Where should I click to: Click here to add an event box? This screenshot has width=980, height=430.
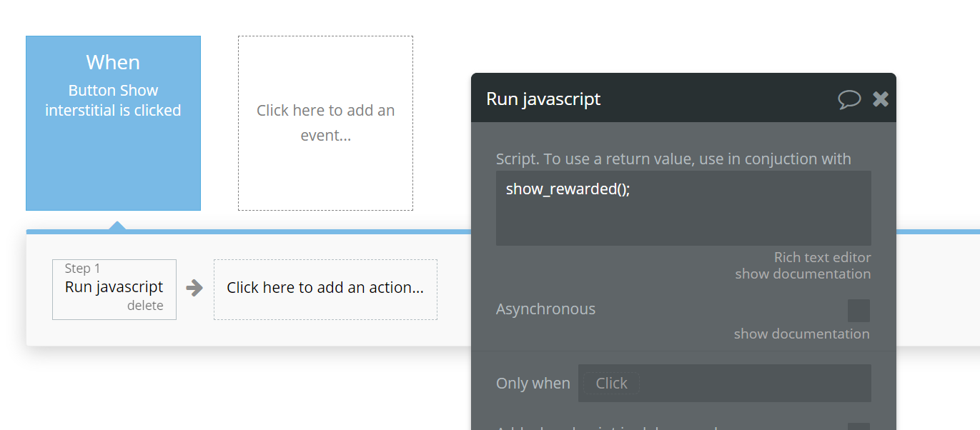(x=325, y=124)
